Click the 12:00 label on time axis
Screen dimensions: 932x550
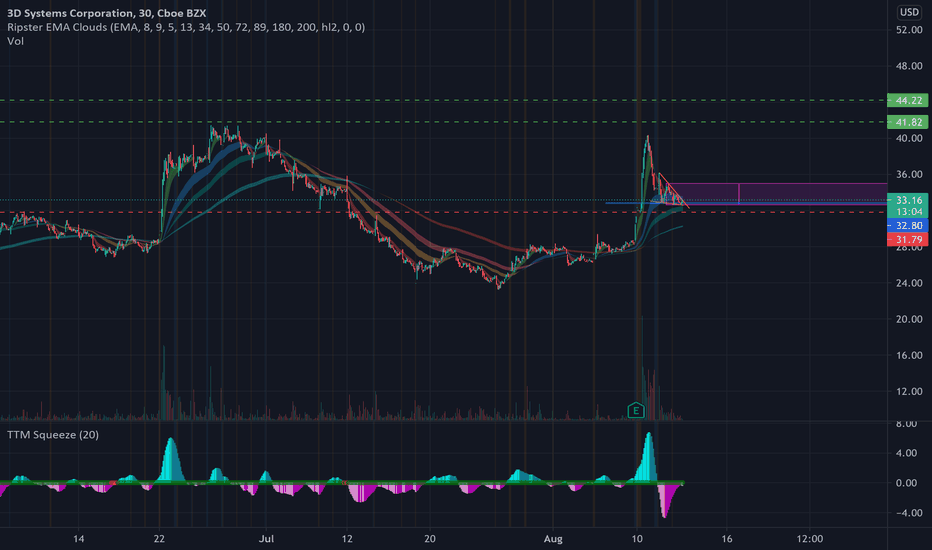click(x=810, y=539)
